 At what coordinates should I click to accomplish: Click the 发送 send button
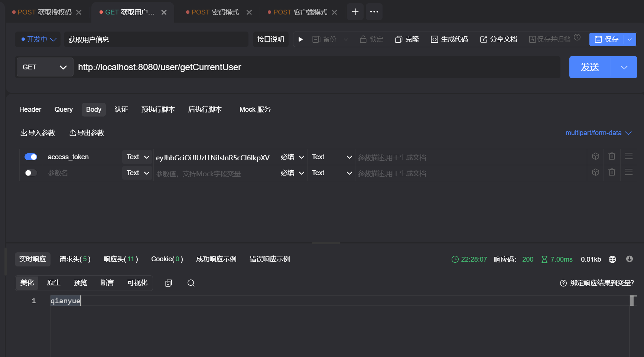590,67
